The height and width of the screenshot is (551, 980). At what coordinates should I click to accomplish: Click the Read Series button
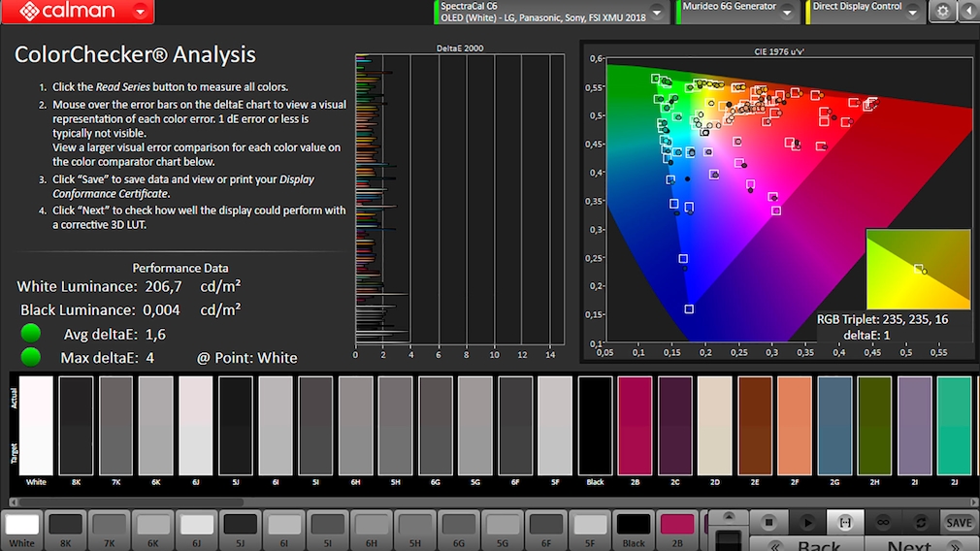click(845, 523)
